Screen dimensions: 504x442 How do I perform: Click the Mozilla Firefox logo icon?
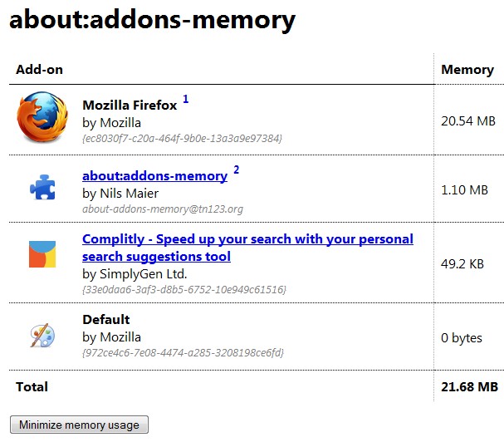[x=43, y=120]
